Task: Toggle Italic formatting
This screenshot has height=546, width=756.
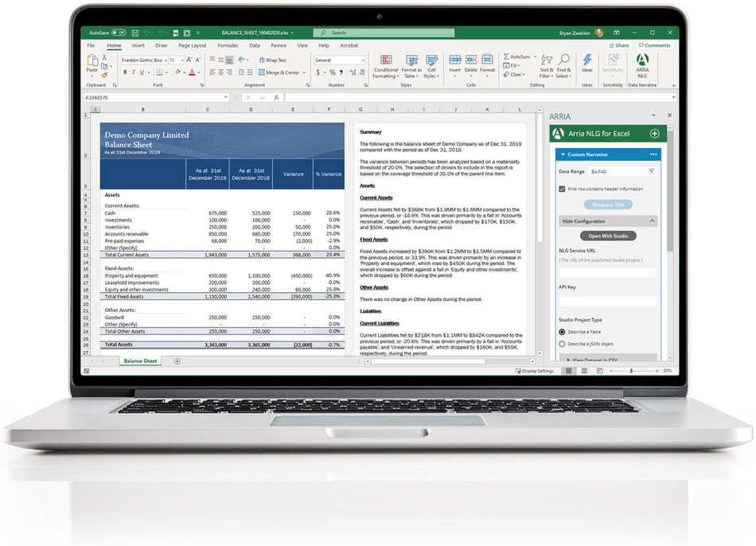Action: click(x=134, y=72)
